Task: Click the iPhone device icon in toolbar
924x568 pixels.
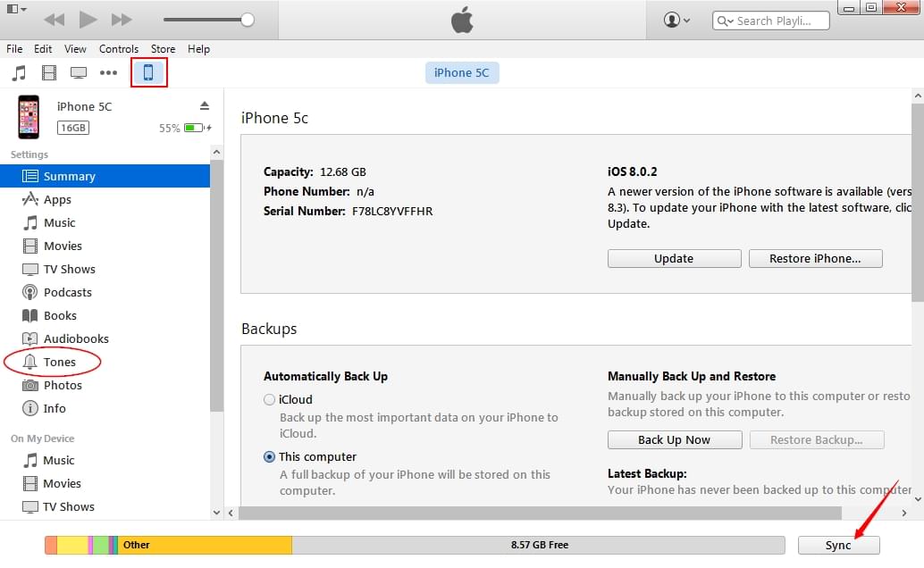Action: pyautogui.click(x=148, y=73)
